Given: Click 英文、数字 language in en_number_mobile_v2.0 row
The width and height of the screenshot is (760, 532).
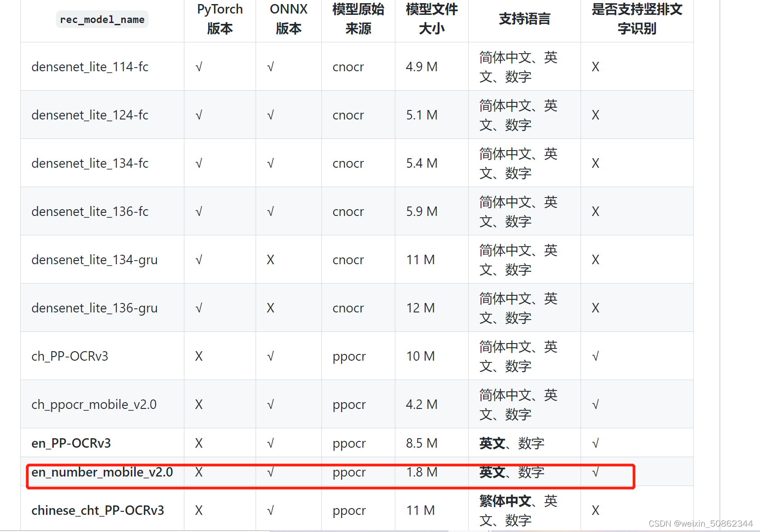Looking at the screenshot, I should click(x=512, y=472).
